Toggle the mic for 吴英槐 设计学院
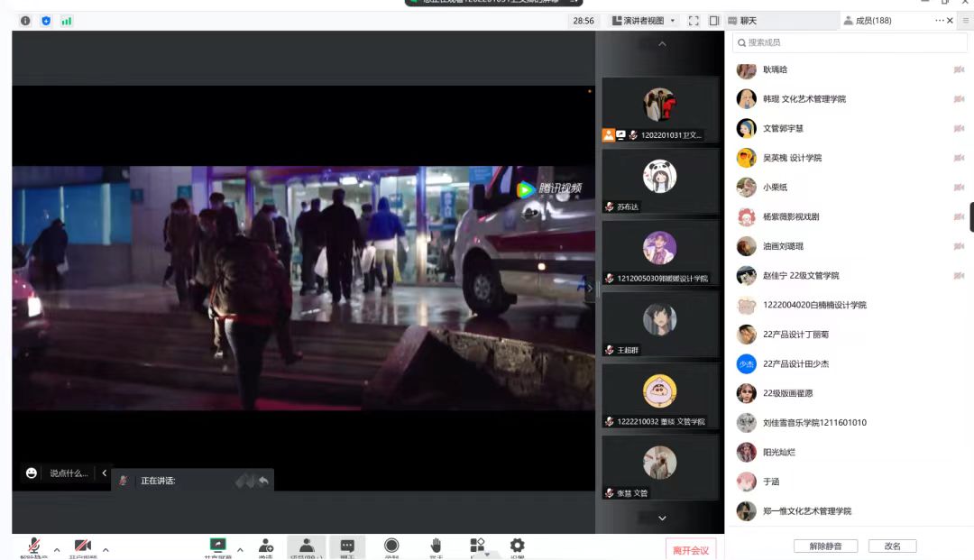The width and height of the screenshot is (974, 560). (x=959, y=158)
